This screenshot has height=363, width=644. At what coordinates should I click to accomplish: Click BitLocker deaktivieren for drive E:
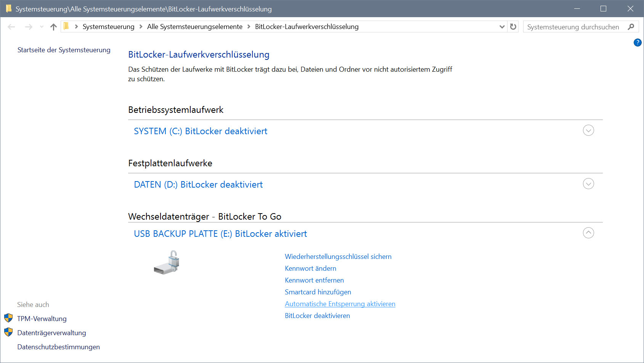click(317, 316)
